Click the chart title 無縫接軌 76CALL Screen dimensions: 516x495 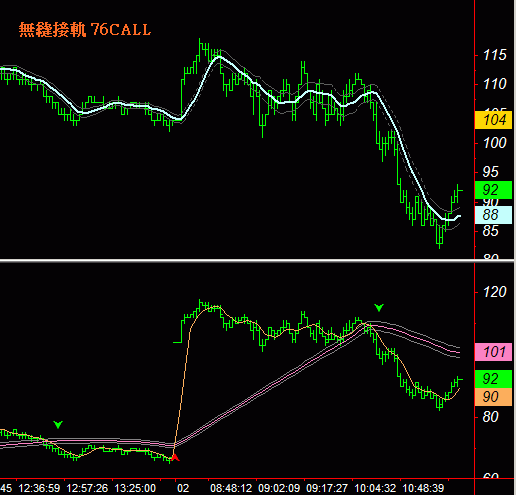[x=85, y=30]
